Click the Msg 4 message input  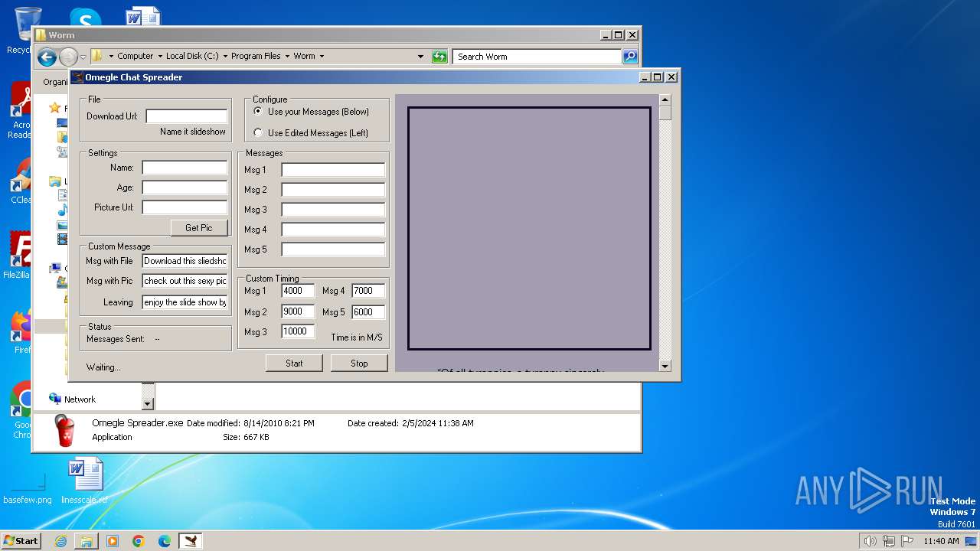(333, 230)
